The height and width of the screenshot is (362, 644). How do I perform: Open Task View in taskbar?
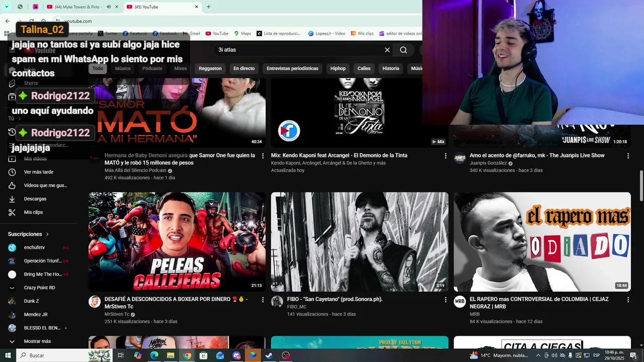coord(121,355)
